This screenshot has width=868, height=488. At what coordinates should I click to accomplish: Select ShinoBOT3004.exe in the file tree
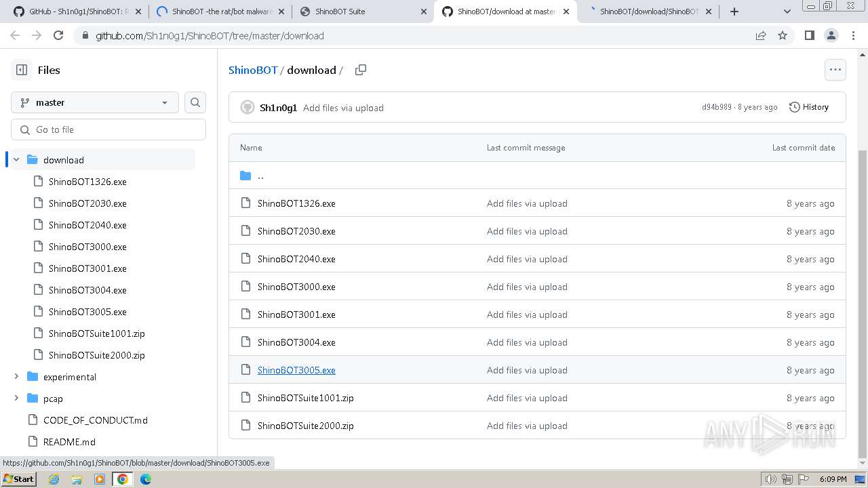[x=87, y=290]
